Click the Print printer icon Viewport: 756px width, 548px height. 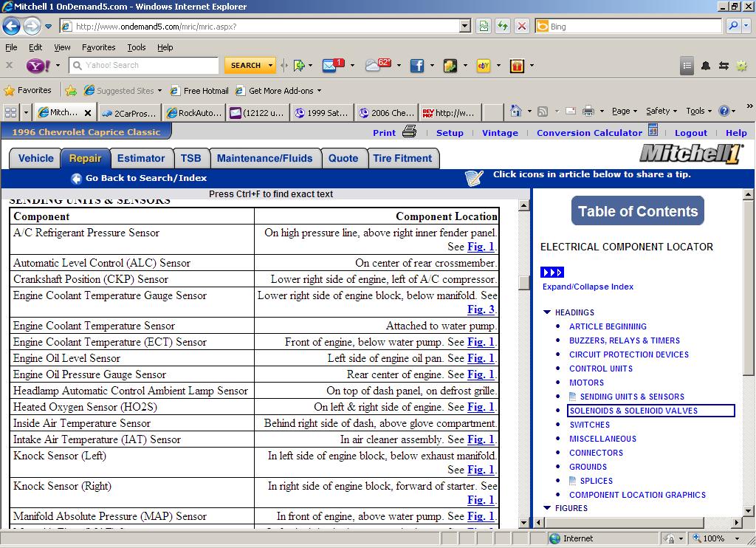410,132
